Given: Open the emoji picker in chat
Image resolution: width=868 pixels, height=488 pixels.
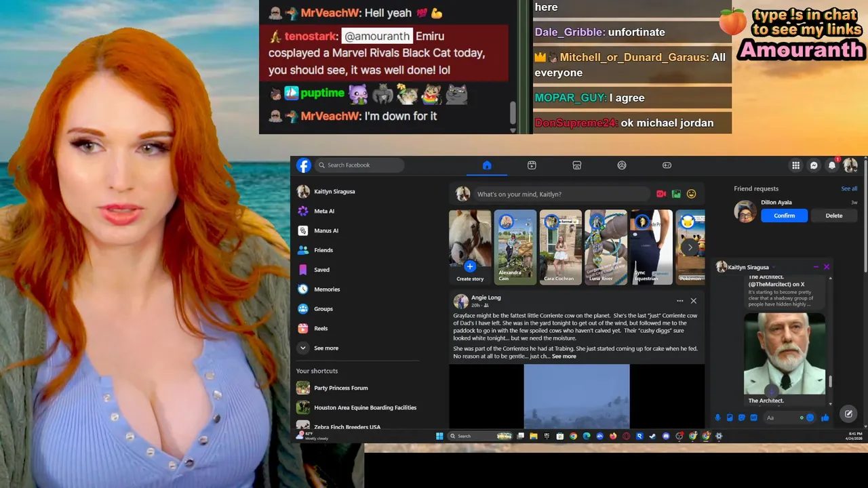Looking at the screenshot, I should tap(810, 418).
